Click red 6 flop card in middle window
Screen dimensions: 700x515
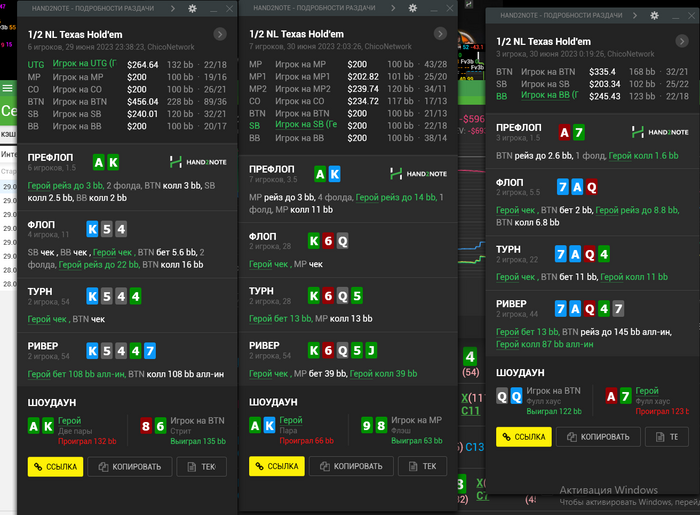(x=328, y=241)
